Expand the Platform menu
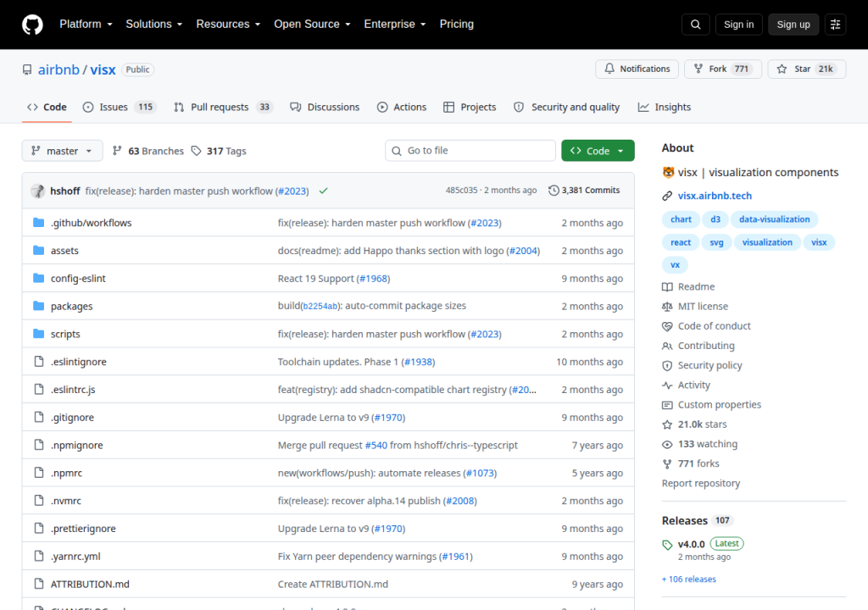868x610 pixels. point(86,25)
